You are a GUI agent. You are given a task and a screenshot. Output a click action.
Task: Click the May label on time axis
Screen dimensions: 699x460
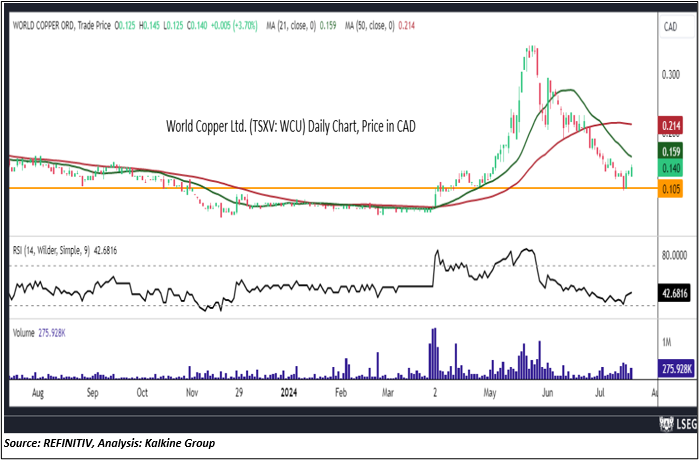(489, 394)
